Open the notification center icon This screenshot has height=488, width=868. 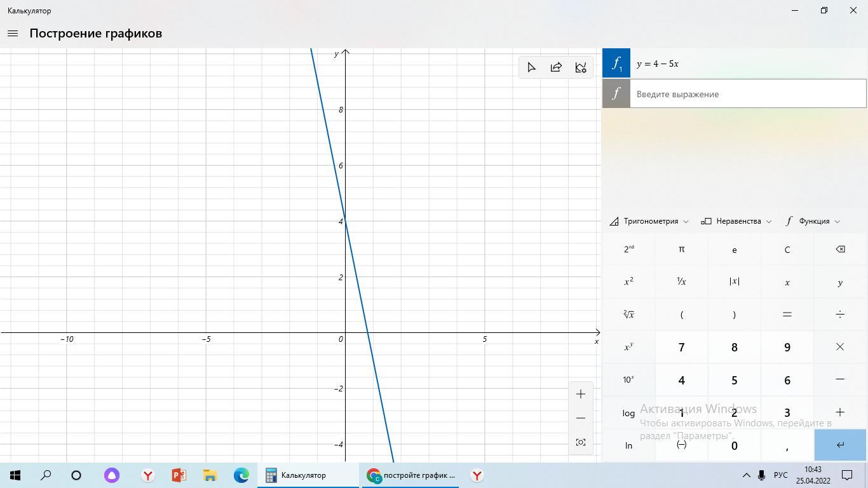click(x=847, y=475)
